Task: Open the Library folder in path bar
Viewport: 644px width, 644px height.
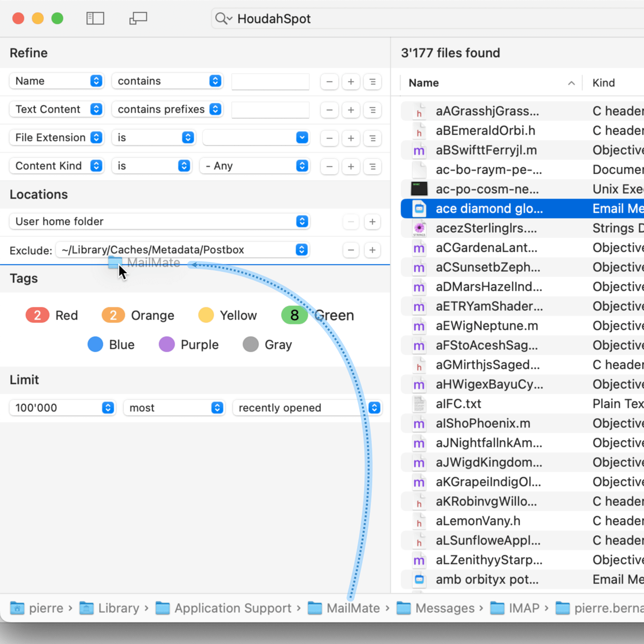Action: point(118,608)
